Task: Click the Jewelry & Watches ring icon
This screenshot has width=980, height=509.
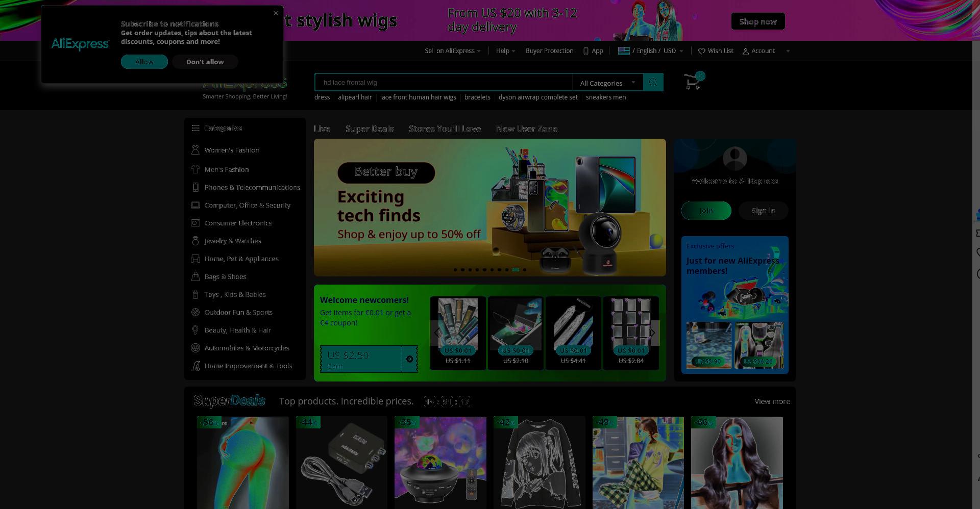Action: pyautogui.click(x=195, y=241)
